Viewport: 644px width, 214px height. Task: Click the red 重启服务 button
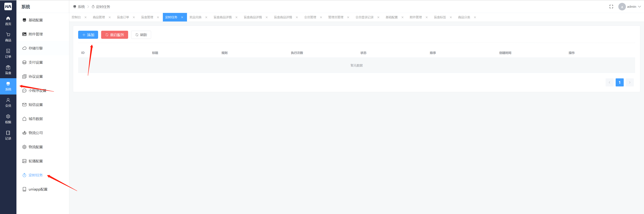point(115,35)
